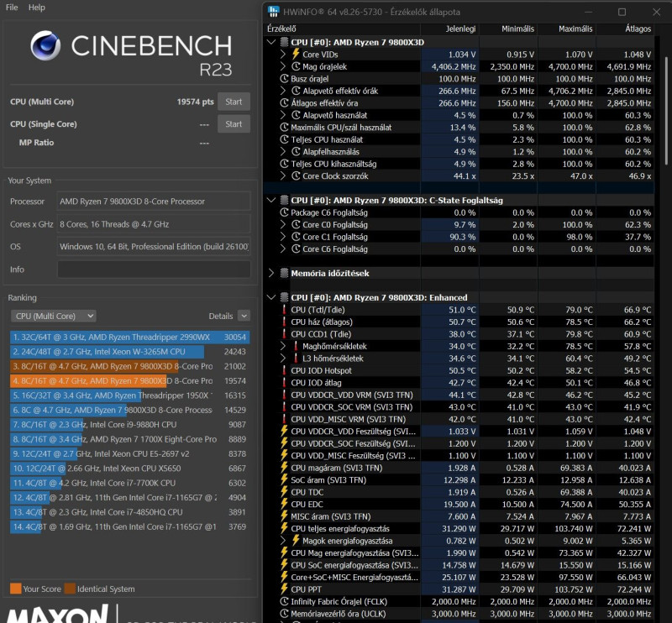
Task: Click the Processor name field
Action: [x=154, y=202]
